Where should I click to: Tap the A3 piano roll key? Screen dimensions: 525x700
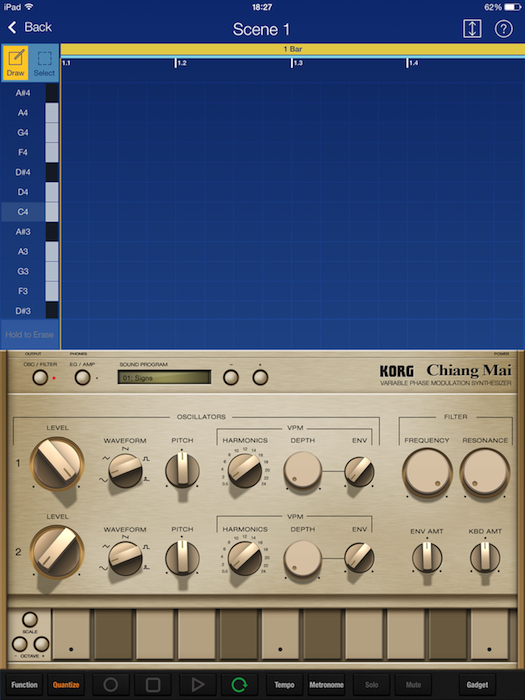point(29,251)
